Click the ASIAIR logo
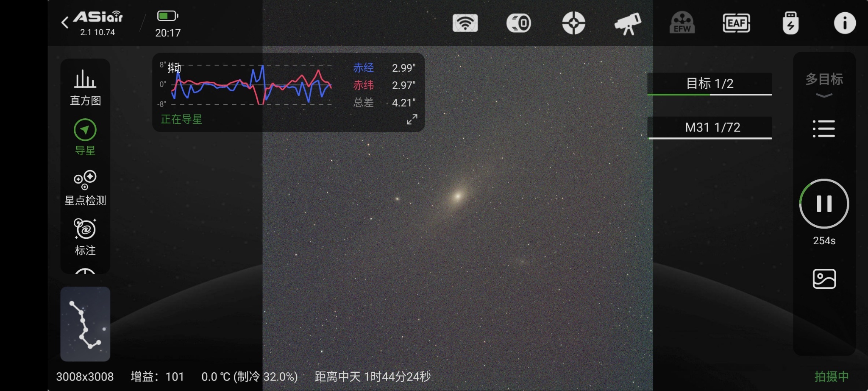Viewport: 868px width, 391px height. tap(98, 17)
